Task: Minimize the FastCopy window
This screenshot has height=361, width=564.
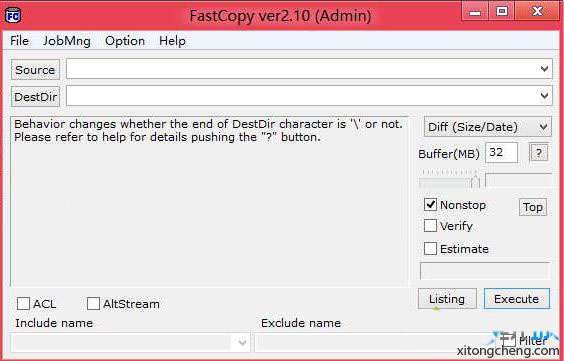Action: [x=475, y=12]
